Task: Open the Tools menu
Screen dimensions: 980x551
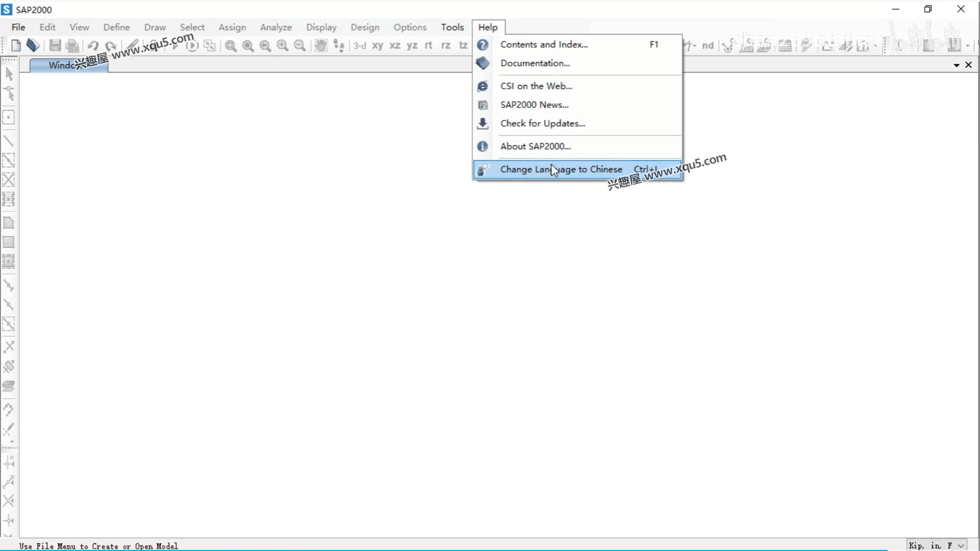Action: (453, 27)
